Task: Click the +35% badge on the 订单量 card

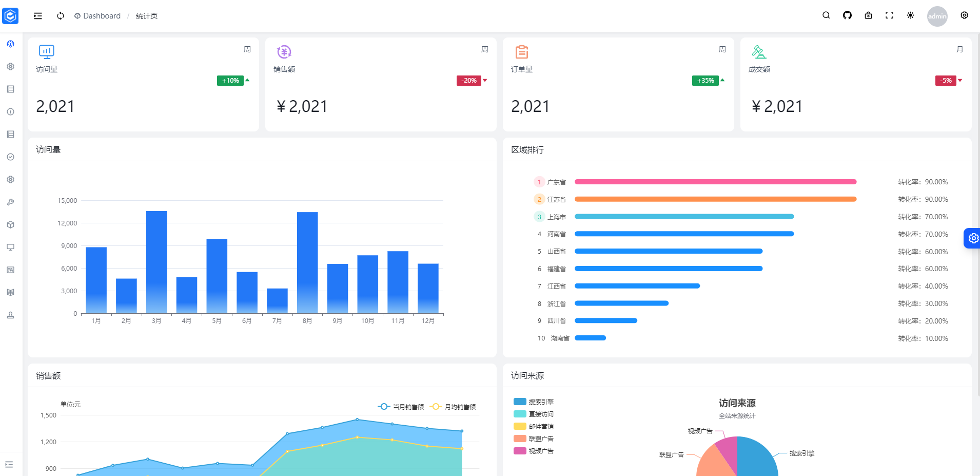Action: point(705,81)
